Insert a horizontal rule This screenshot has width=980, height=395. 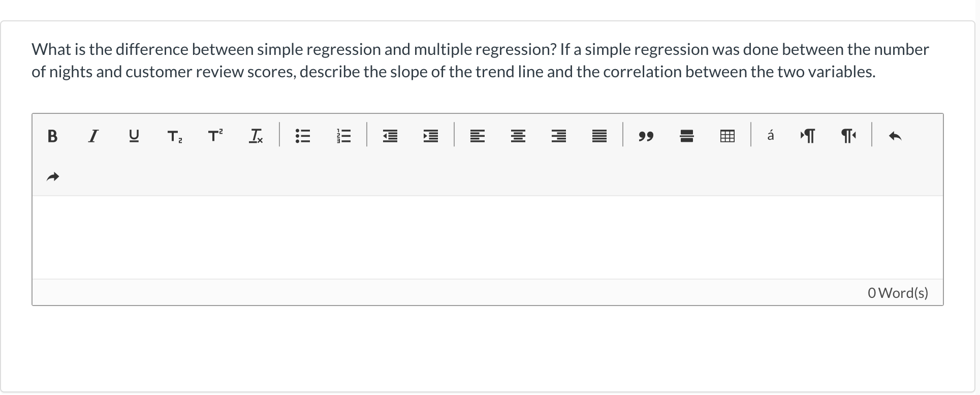click(686, 136)
